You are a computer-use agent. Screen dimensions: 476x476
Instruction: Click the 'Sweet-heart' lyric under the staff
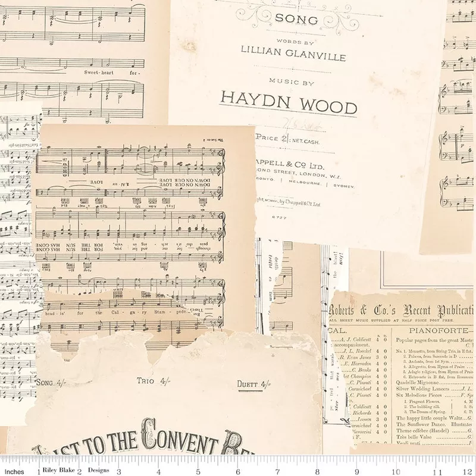point(99,72)
